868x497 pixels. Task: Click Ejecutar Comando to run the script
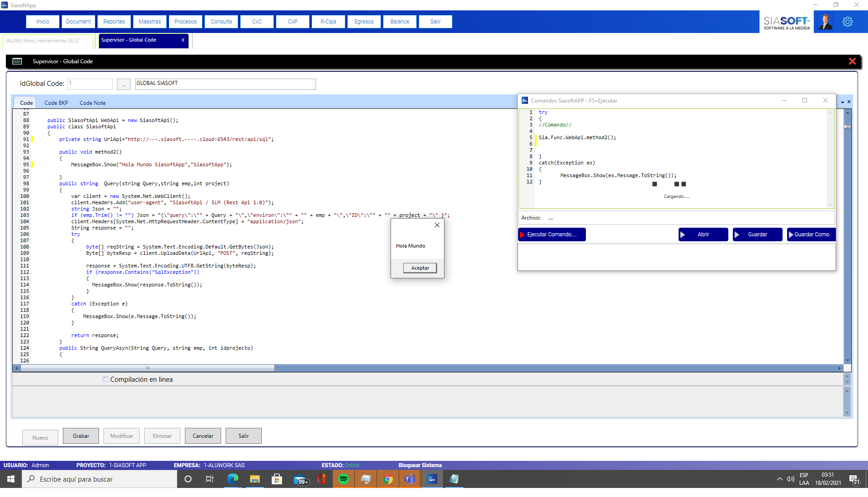(551, 234)
